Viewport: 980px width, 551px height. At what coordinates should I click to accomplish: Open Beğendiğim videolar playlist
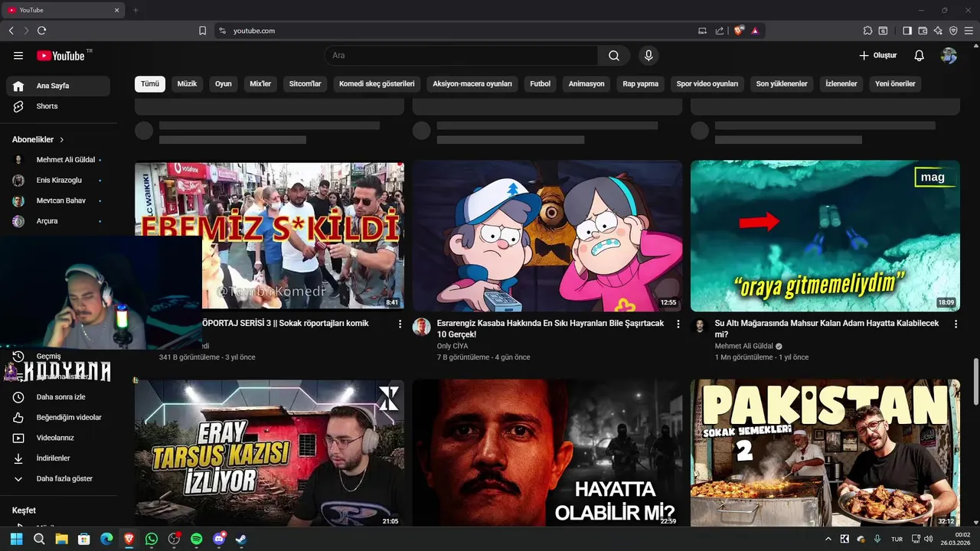click(x=58, y=418)
